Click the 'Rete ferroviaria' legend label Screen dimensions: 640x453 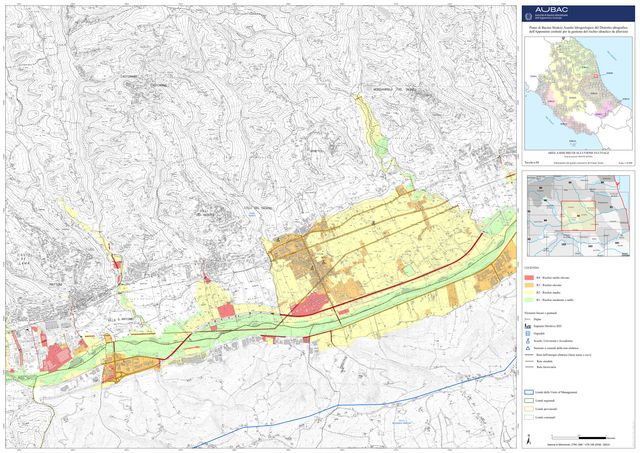[x=547, y=367]
